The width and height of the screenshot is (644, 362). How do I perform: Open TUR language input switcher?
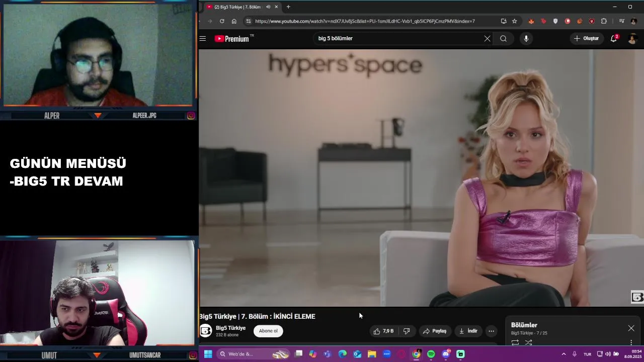click(587, 354)
